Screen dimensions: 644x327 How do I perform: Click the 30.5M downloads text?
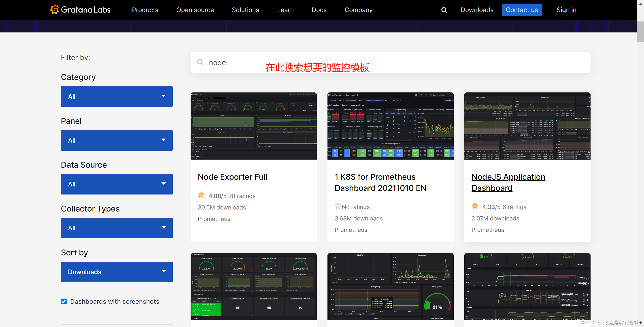point(222,207)
